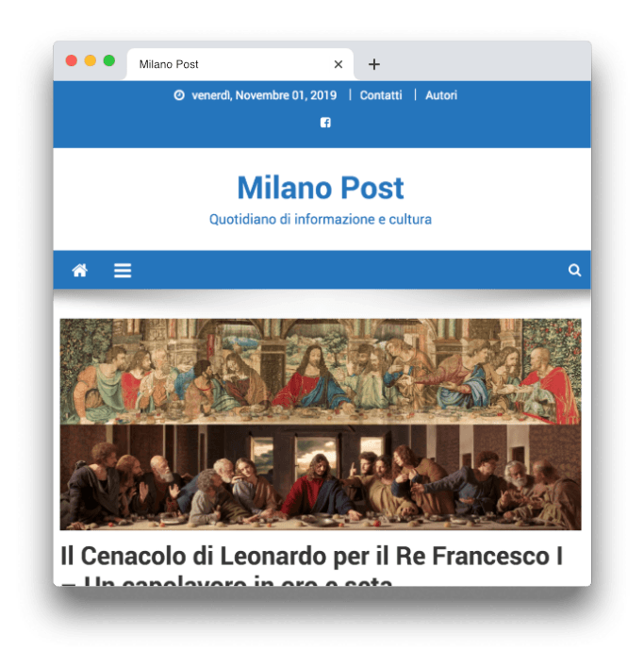Click the green maximize window button
The image size is (644, 651).
(x=109, y=60)
